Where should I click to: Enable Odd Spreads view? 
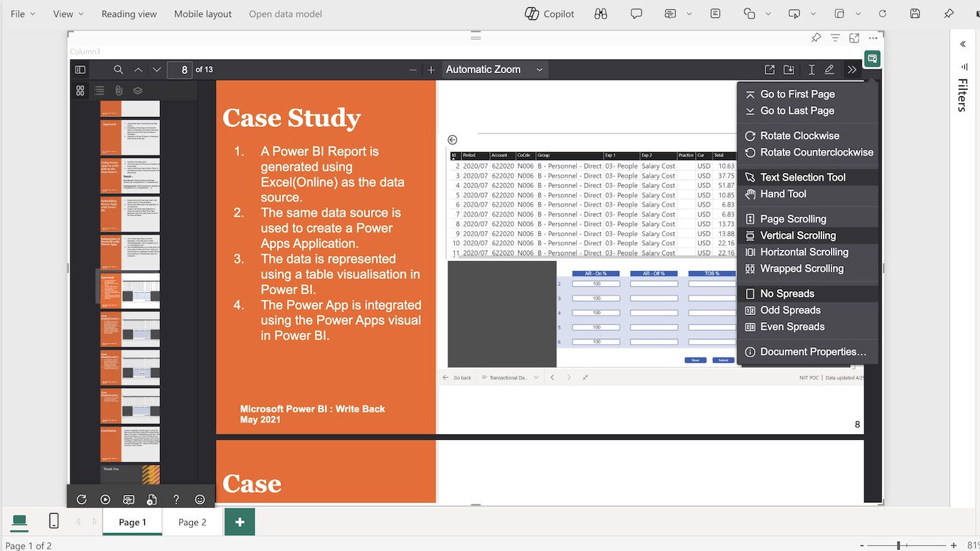click(791, 310)
